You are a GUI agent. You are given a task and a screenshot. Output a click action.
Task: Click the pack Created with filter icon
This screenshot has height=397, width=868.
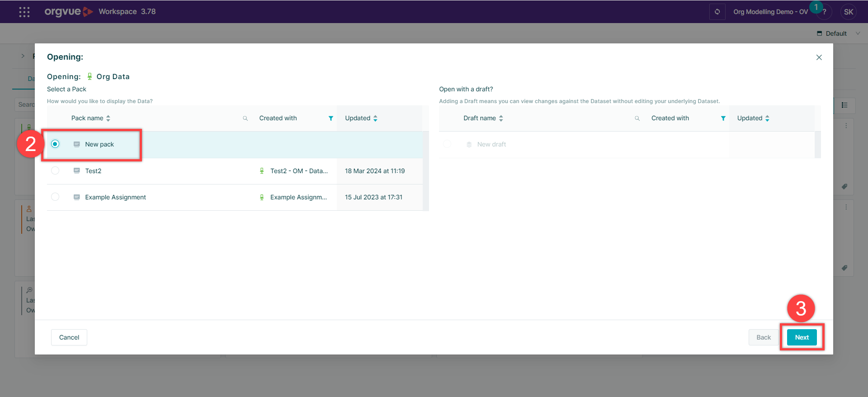coord(331,118)
